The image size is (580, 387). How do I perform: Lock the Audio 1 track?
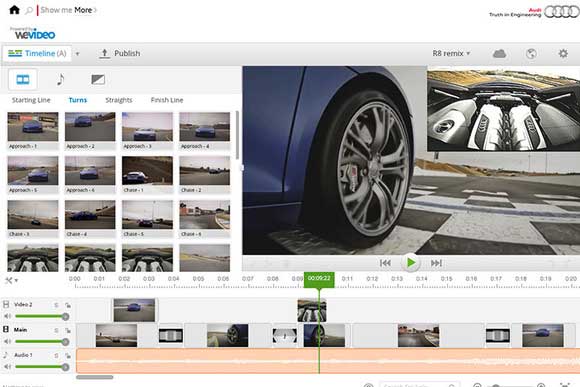point(68,356)
